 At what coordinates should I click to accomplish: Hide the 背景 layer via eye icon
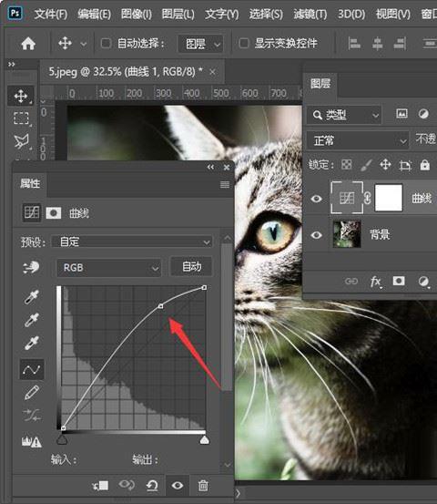click(316, 235)
